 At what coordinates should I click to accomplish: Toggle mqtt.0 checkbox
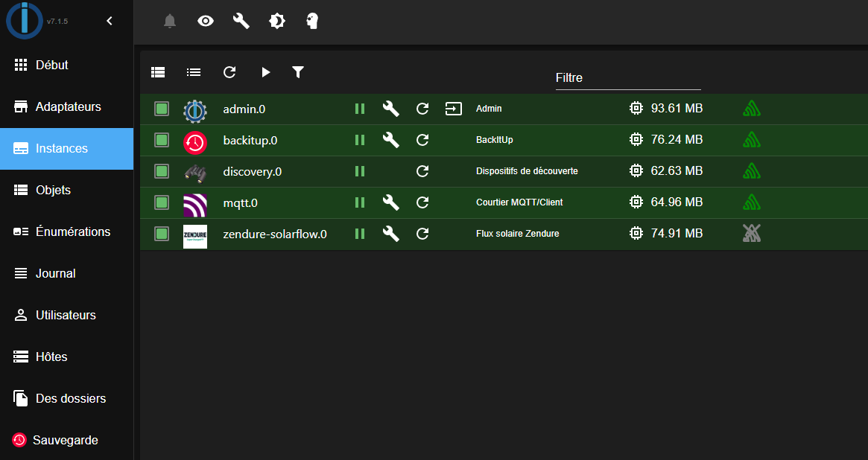162,202
